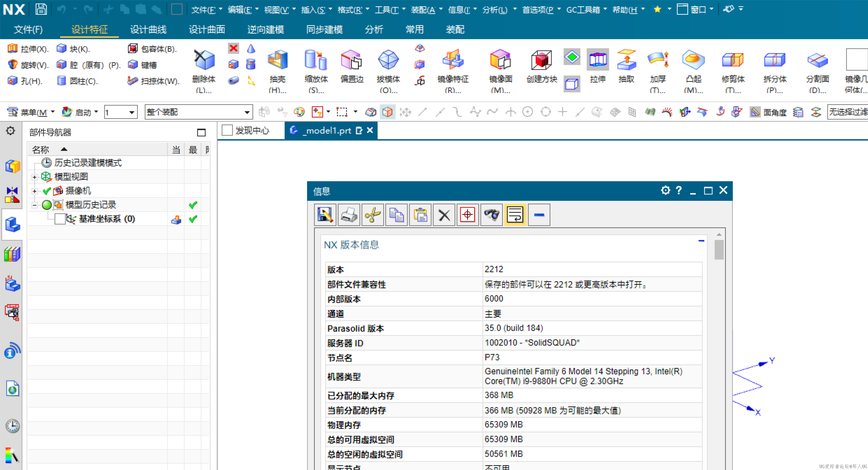
Task: Select the 删除体 (Delete Body) tool
Action: [204, 71]
